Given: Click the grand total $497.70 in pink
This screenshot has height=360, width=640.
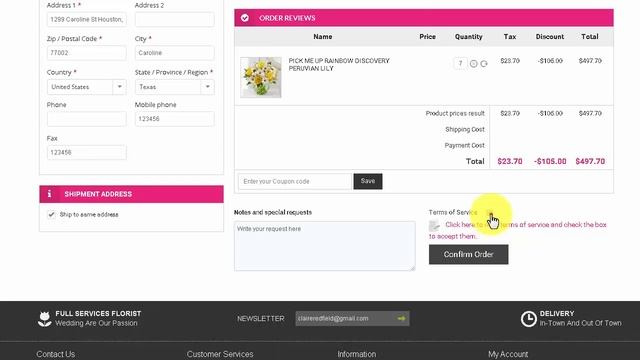Looking at the screenshot, I should (590, 161).
